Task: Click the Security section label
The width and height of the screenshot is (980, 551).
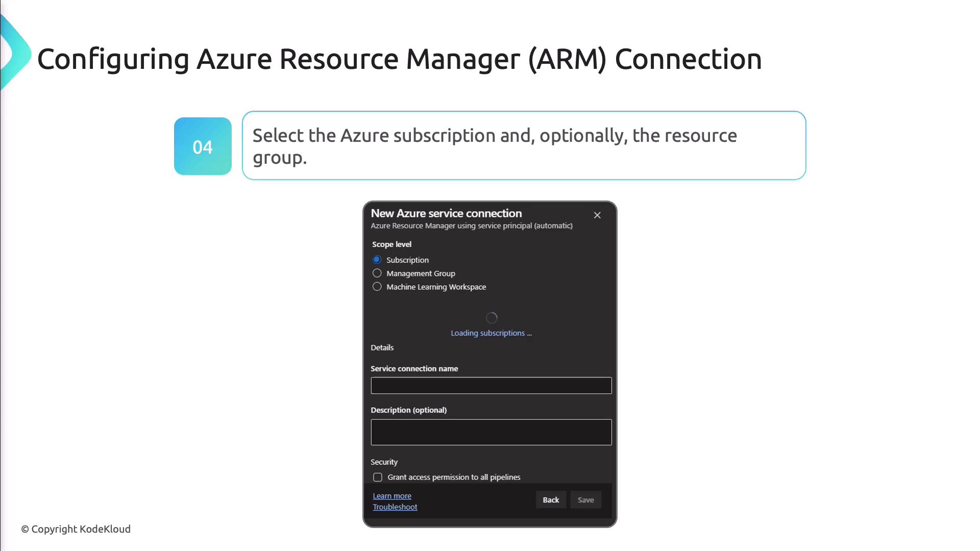Action: 384,462
